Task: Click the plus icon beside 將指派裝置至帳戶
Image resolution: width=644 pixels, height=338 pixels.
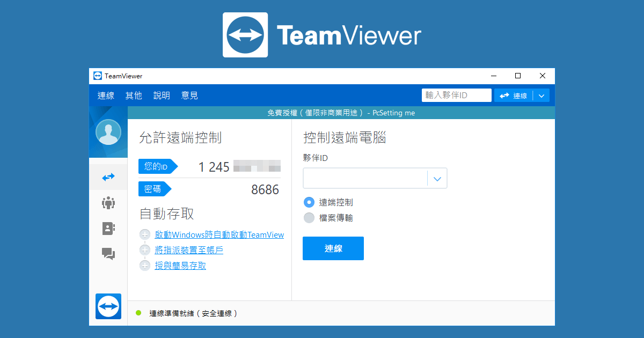Action: tap(144, 250)
